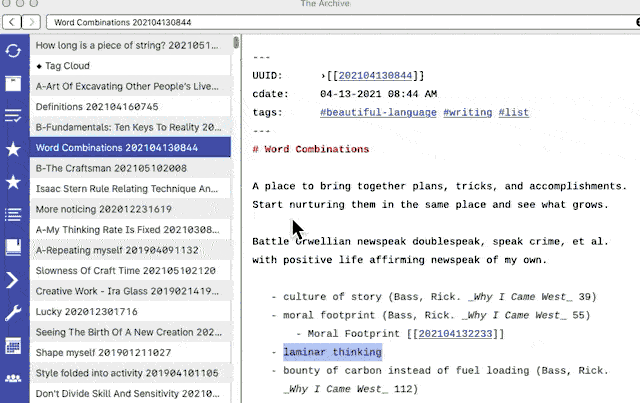Click the checklist icon in sidebar
Image resolution: width=640 pixels, height=403 pixels.
13,116
